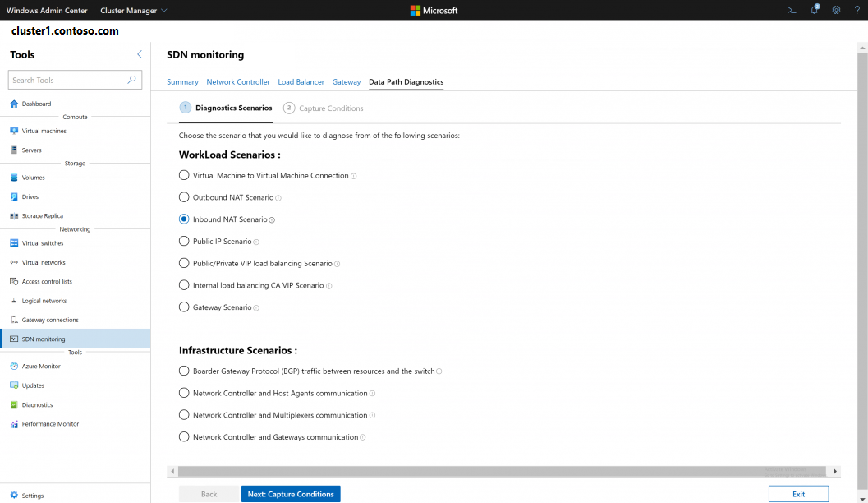This screenshot has width=868, height=503.
Task: Click the Back button
Action: 209,494
